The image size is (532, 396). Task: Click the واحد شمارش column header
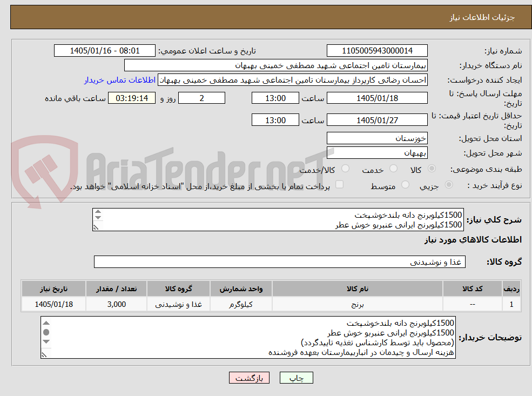tap(241, 289)
